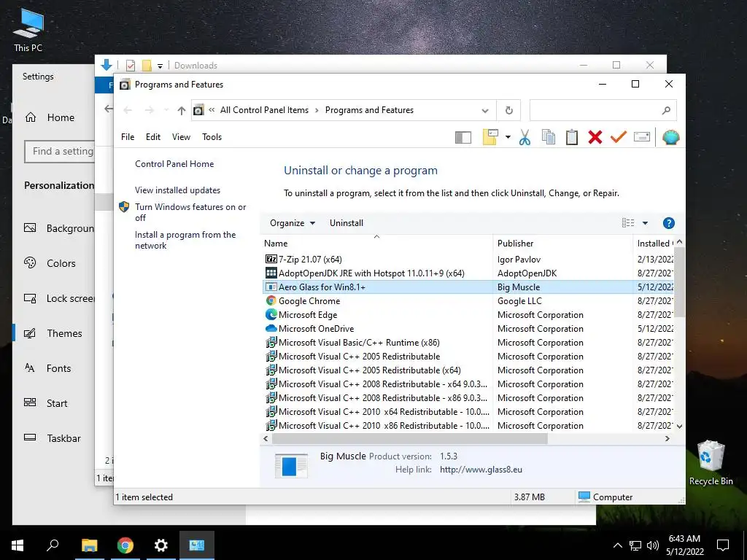
Task: Open the View menu
Action: (x=181, y=137)
